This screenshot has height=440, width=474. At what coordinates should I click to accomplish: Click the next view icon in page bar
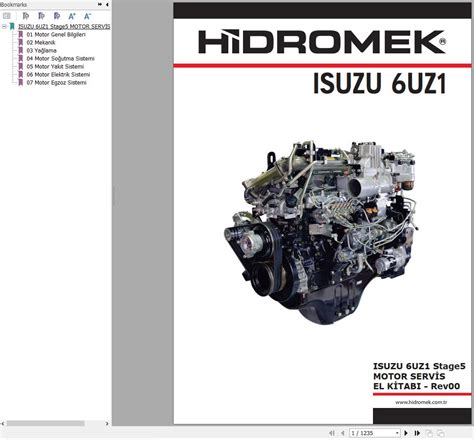[x=440, y=433]
